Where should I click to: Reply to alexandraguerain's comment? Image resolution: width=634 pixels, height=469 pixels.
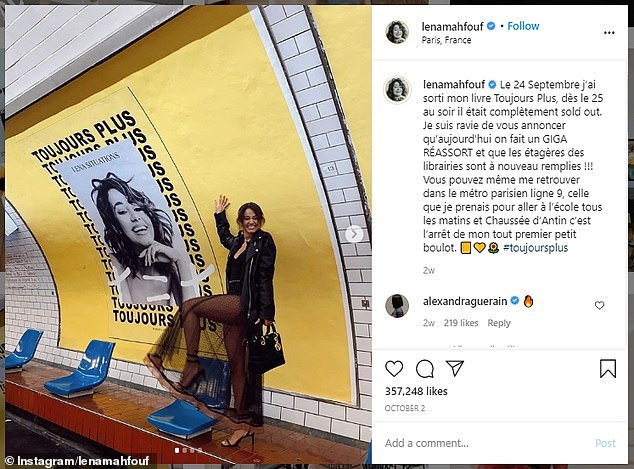pyautogui.click(x=499, y=323)
